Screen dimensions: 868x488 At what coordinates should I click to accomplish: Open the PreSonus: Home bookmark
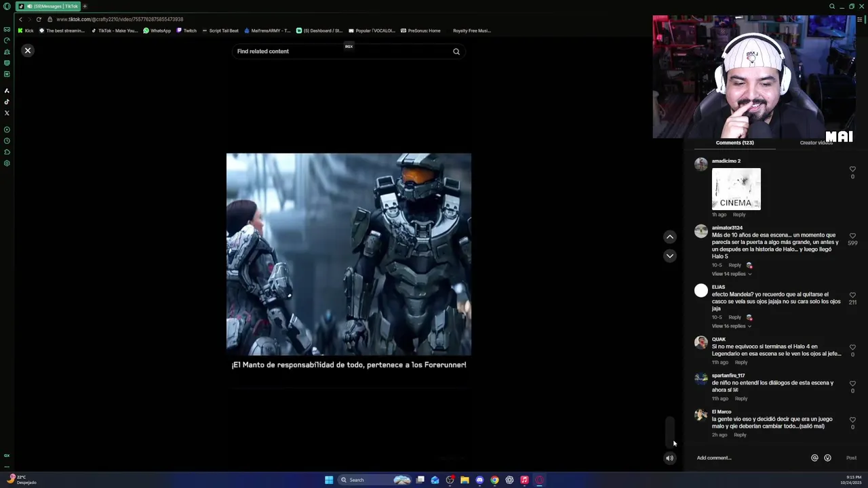(x=420, y=30)
